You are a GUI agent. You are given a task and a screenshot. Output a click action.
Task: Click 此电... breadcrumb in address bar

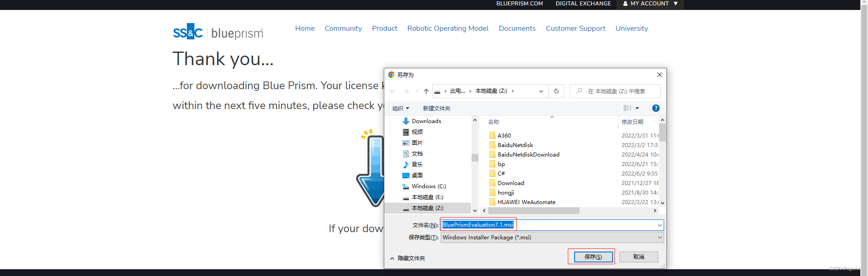(458, 91)
